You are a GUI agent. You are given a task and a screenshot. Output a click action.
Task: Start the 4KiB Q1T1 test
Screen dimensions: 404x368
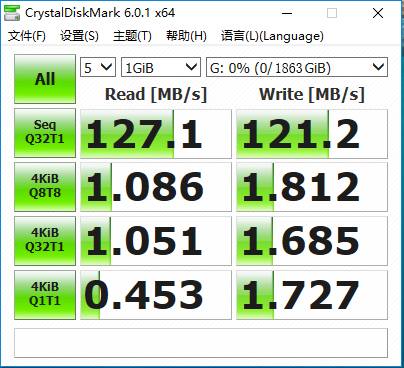pos(45,295)
